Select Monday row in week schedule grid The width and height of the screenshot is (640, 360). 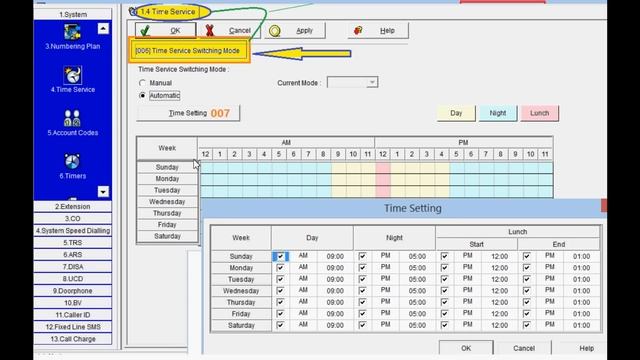(x=167, y=179)
